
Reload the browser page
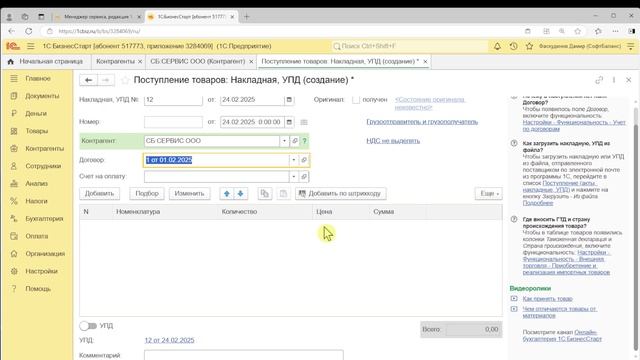[29, 31]
